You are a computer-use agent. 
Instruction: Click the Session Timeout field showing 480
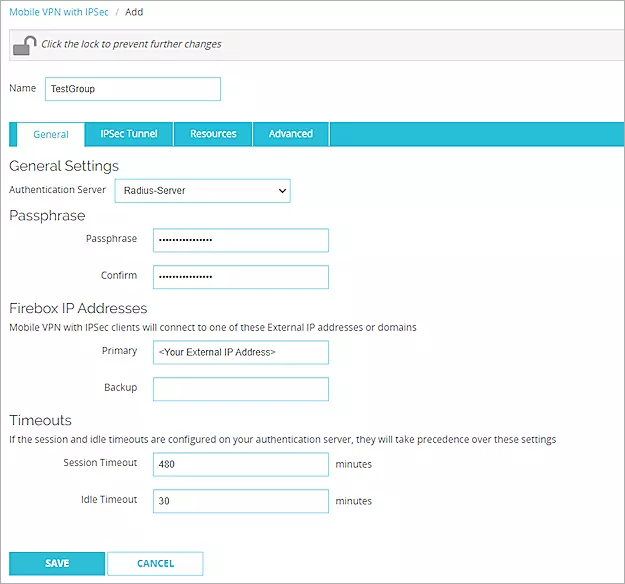tap(241, 464)
